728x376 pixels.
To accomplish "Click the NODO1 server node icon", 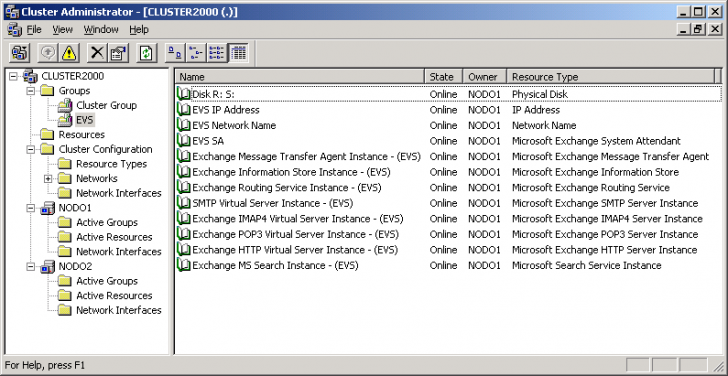I will click(48, 208).
